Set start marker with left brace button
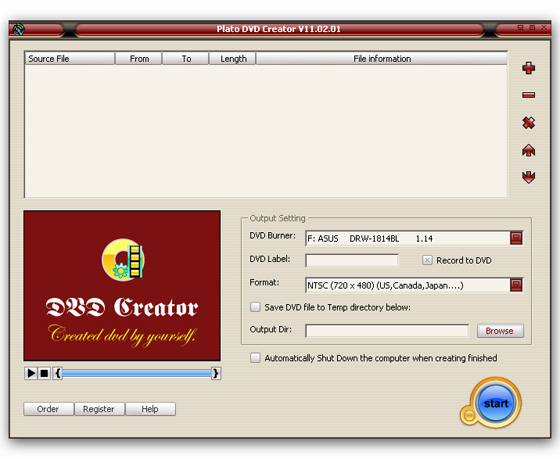 point(58,373)
